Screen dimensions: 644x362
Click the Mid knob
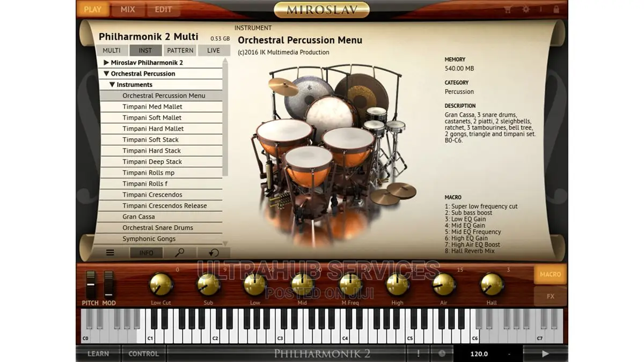pos(302,284)
